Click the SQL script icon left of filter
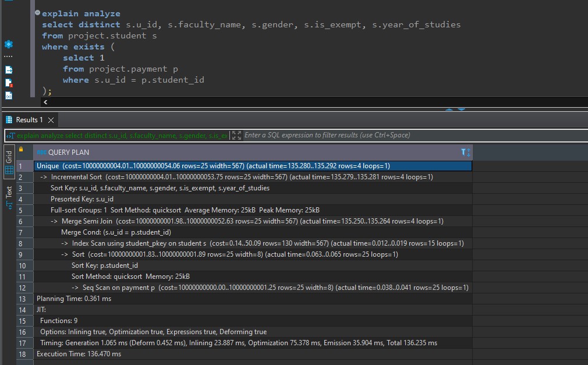This screenshot has height=365, width=588. click(x=10, y=135)
